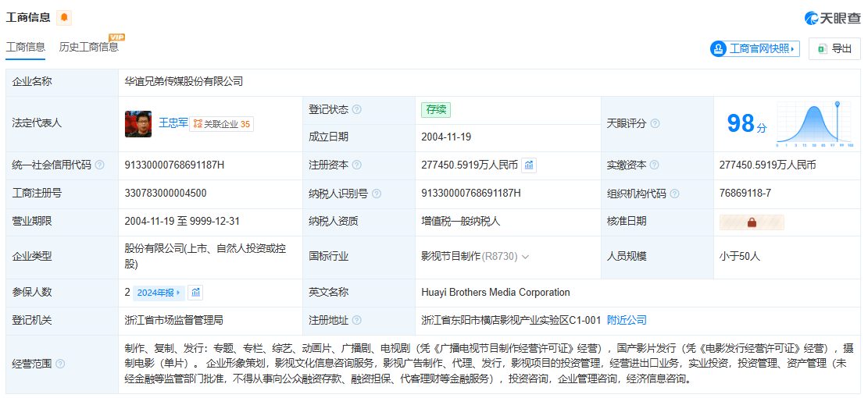The width and height of the screenshot is (868, 398).
Task: Open legal representative 王忠军 link
Action: [x=173, y=123]
